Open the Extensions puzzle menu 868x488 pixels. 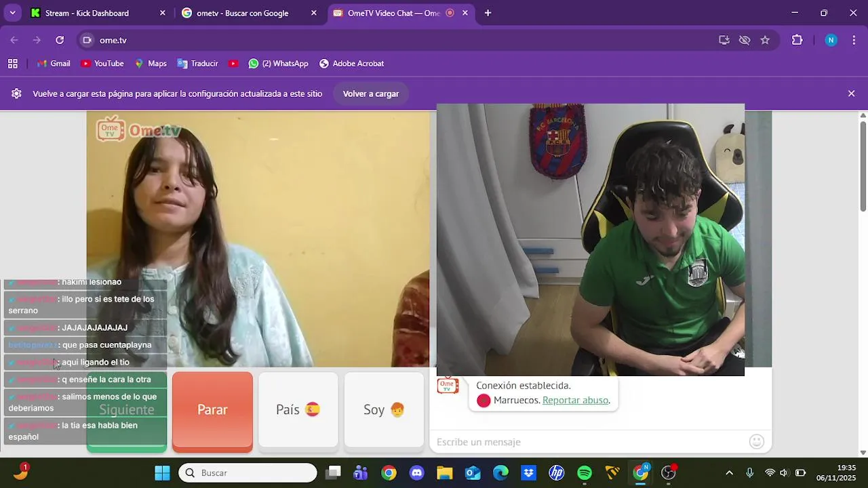tap(797, 40)
